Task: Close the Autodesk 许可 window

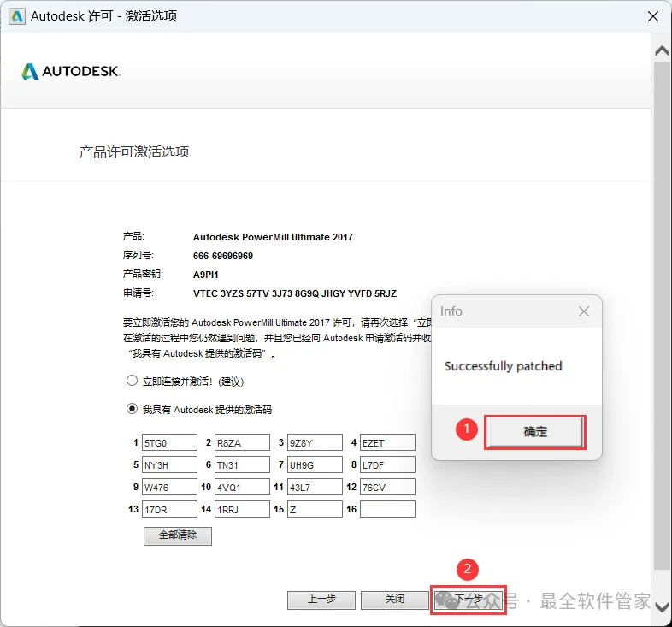Action: pyautogui.click(x=653, y=16)
